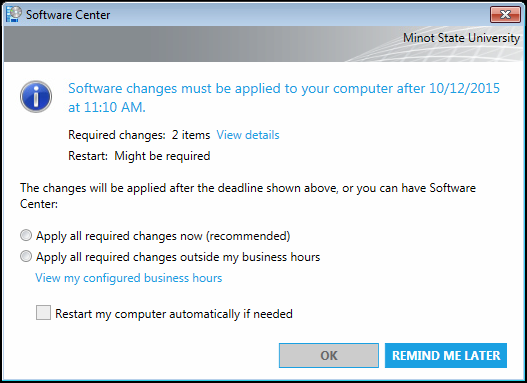Screen dimensions: 527x383
Task: Enable Restart my computer automatically checkbox
Action: click(43, 312)
